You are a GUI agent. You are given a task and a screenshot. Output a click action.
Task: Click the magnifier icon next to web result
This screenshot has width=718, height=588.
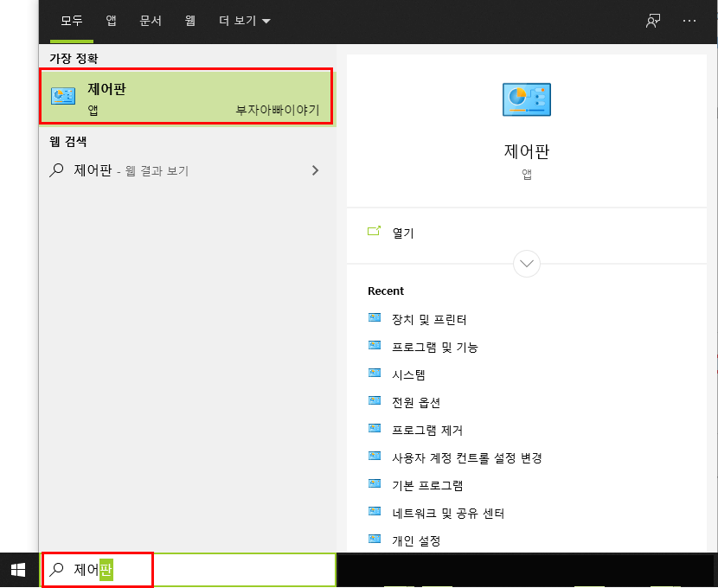[56, 170]
